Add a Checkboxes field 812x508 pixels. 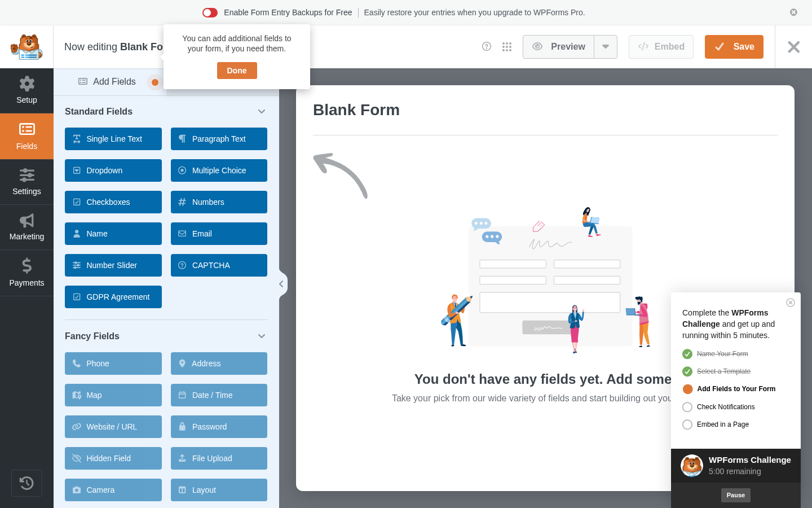(113, 202)
